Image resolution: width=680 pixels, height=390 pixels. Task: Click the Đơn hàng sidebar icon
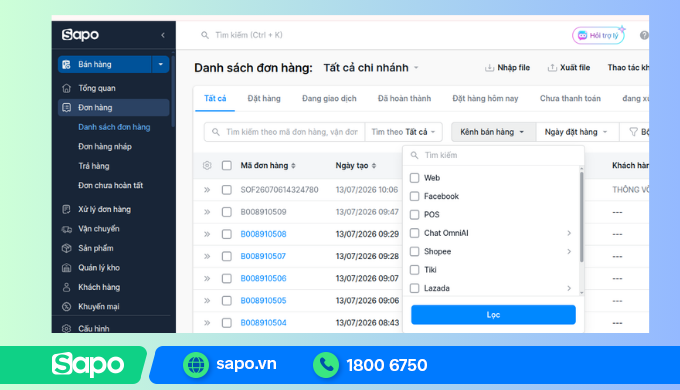(66, 108)
